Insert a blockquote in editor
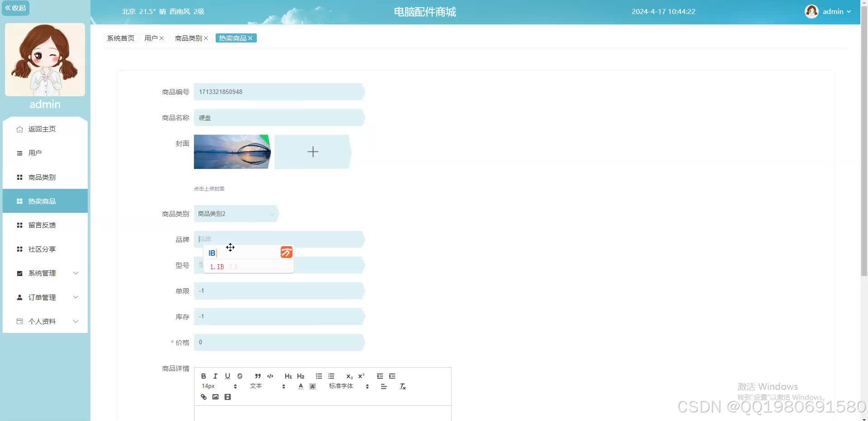The height and width of the screenshot is (421, 868). (258, 376)
